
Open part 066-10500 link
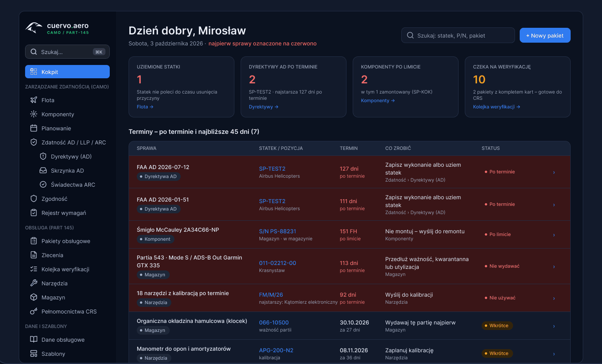[274, 323]
